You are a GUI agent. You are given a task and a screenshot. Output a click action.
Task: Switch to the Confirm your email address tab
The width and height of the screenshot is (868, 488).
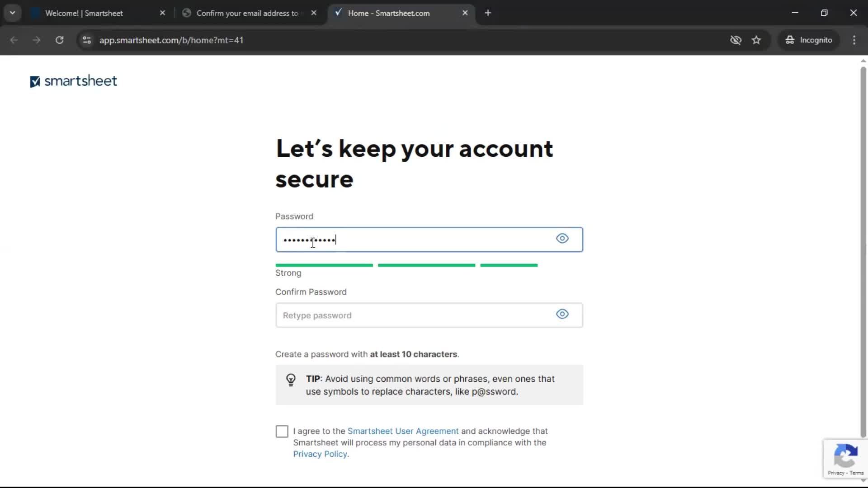coord(246,13)
